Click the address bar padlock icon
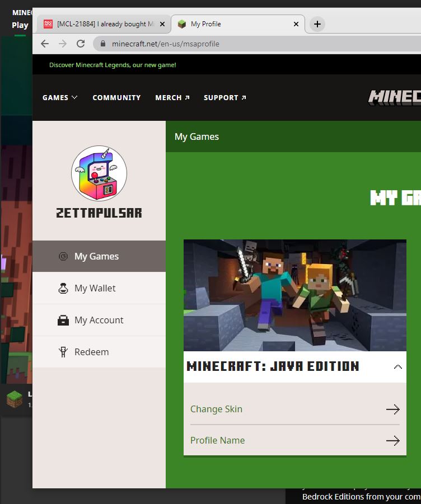Image resolution: width=421 pixels, height=504 pixels. [103, 44]
